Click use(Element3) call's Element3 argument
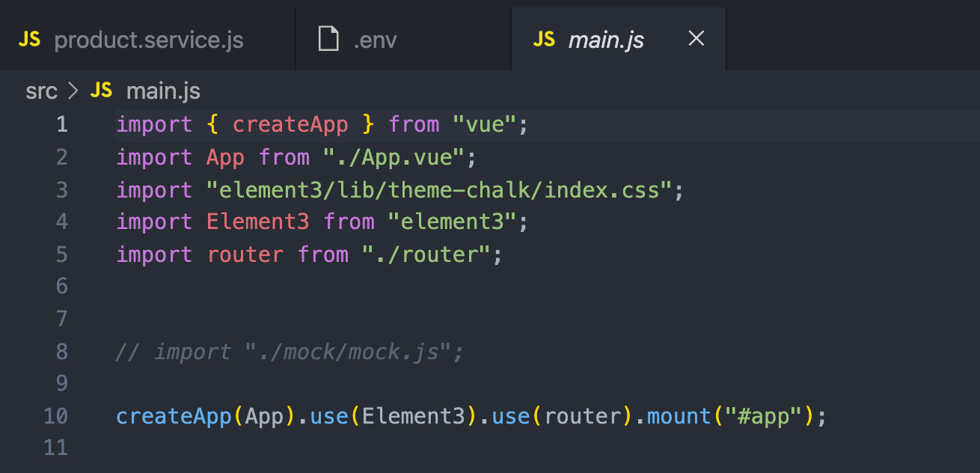Screen dimensions: 980x473 [x=413, y=415]
